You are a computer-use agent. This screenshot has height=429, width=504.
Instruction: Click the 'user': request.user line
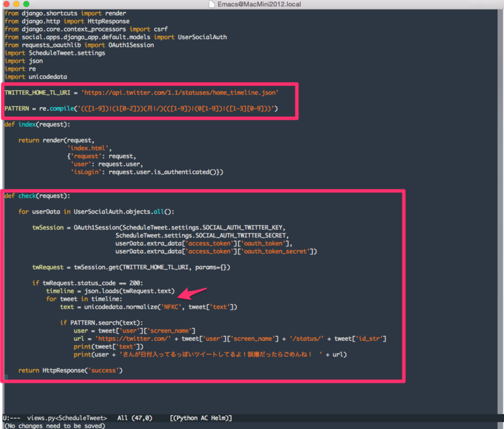(106, 164)
